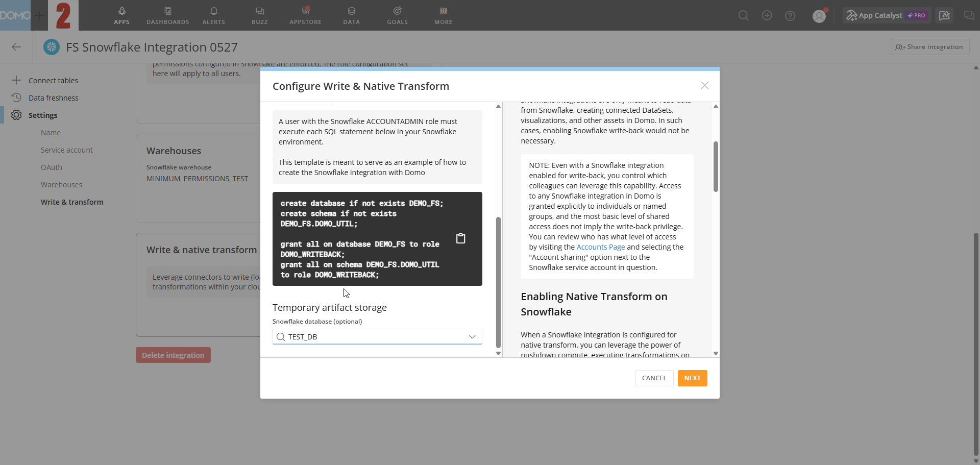Click the left pane scrollbar thumb
The image size is (980, 465).
point(498,282)
